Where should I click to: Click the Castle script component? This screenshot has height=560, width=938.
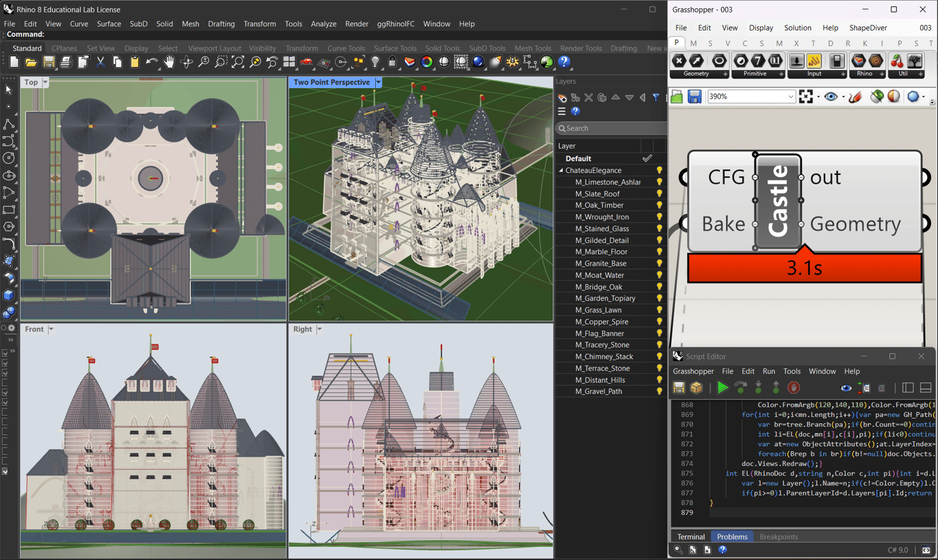777,201
